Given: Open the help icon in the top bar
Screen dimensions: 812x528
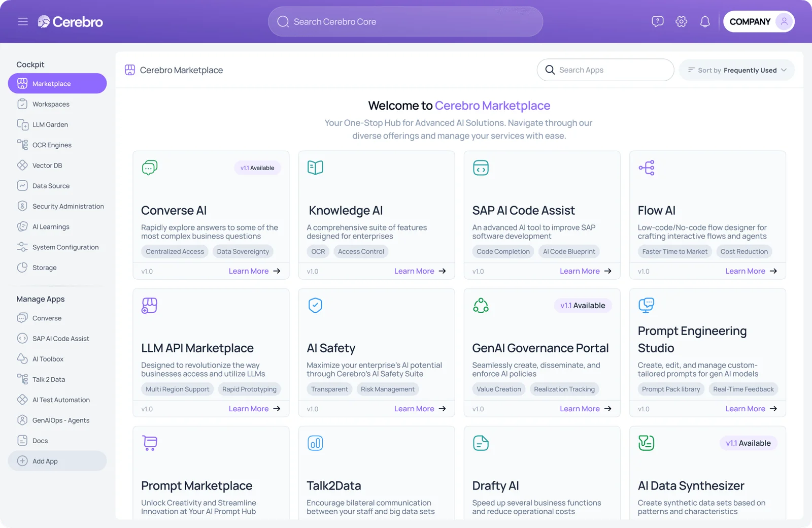Looking at the screenshot, I should point(657,21).
